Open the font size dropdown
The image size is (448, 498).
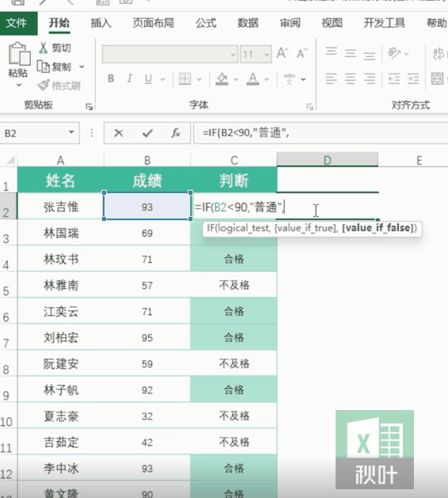(x=267, y=55)
